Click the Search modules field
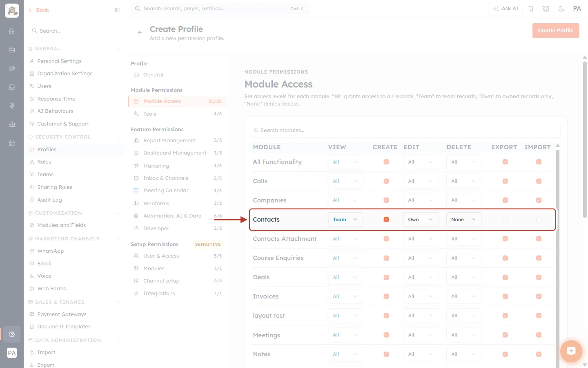588x368 pixels. tap(405, 130)
